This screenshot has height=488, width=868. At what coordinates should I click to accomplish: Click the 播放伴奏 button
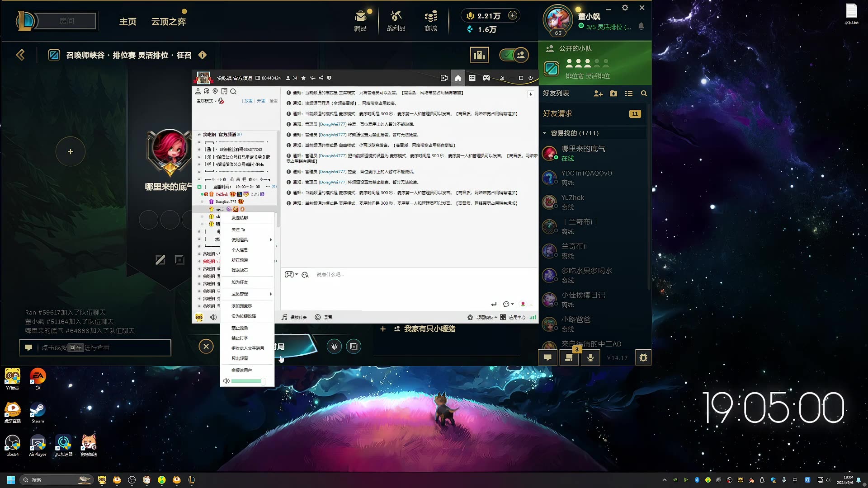294,317
